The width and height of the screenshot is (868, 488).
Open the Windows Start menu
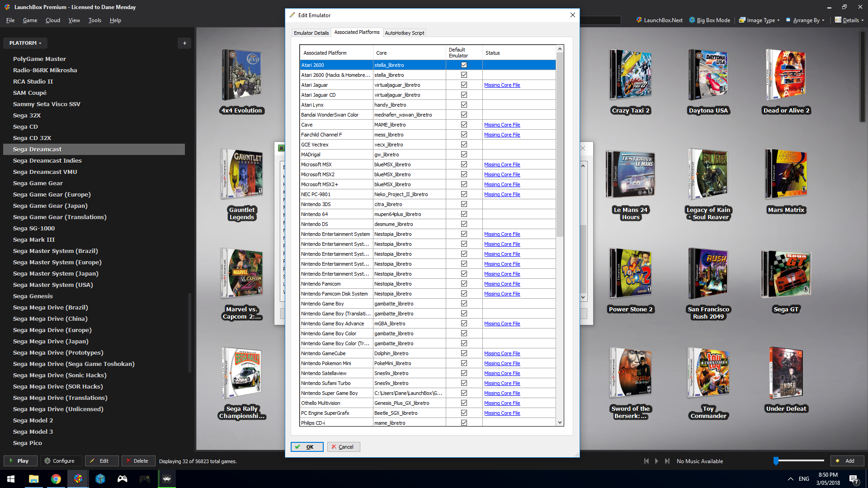[11, 479]
